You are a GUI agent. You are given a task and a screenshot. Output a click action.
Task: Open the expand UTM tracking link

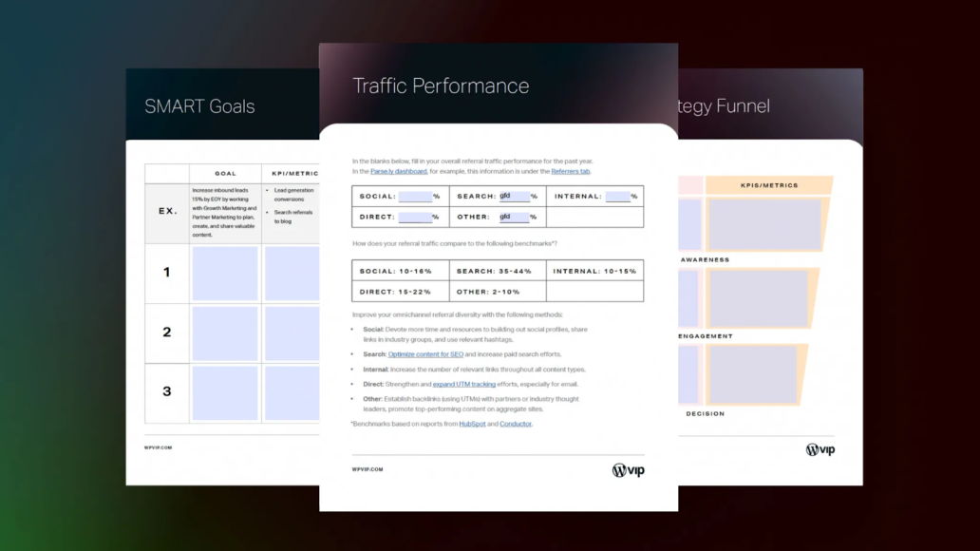pos(463,385)
